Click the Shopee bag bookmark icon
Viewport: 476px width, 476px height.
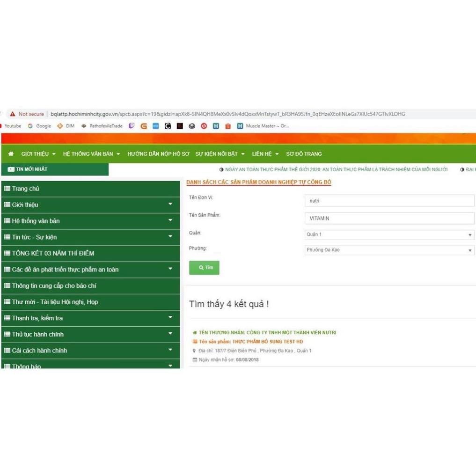click(x=228, y=126)
